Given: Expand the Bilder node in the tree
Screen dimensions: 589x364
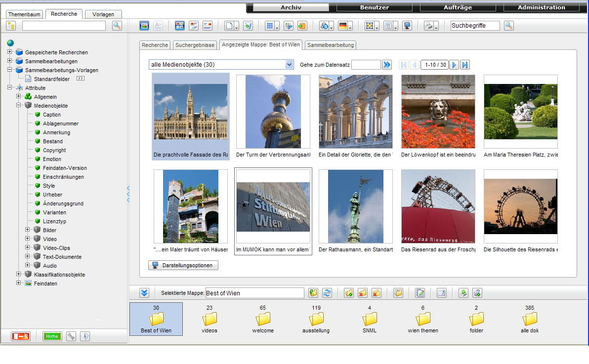Looking at the screenshot, I should (x=28, y=230).
